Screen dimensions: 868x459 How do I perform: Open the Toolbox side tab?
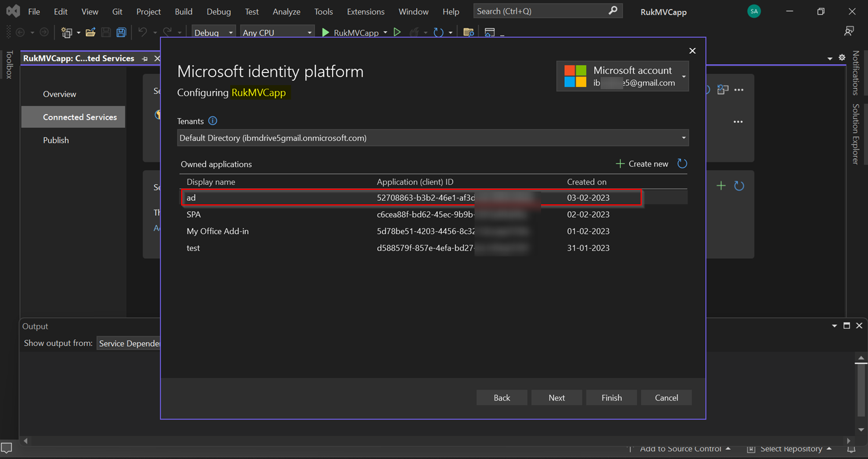[9, 64]
